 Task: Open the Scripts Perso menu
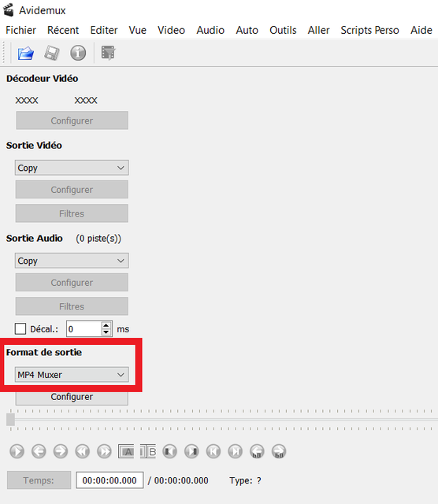[x=369, y=30]
